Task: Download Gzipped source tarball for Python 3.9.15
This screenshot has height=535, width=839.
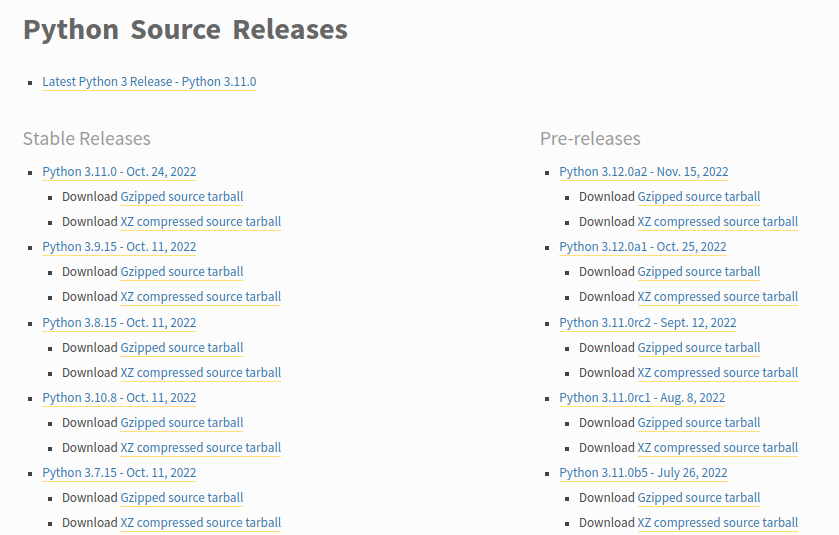Action: click(x=182, y=272)
